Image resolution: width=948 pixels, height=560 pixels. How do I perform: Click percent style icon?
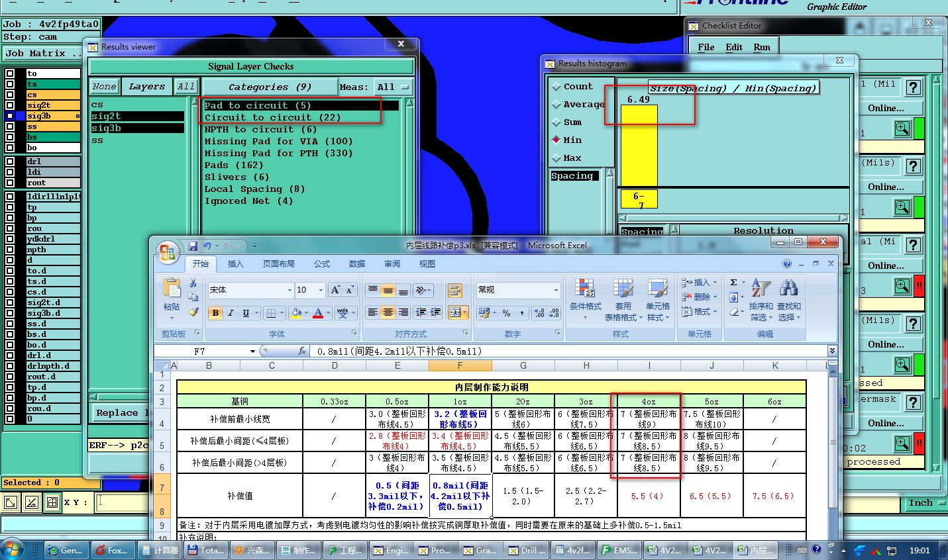pyautogui.click(x=507, y=313)
